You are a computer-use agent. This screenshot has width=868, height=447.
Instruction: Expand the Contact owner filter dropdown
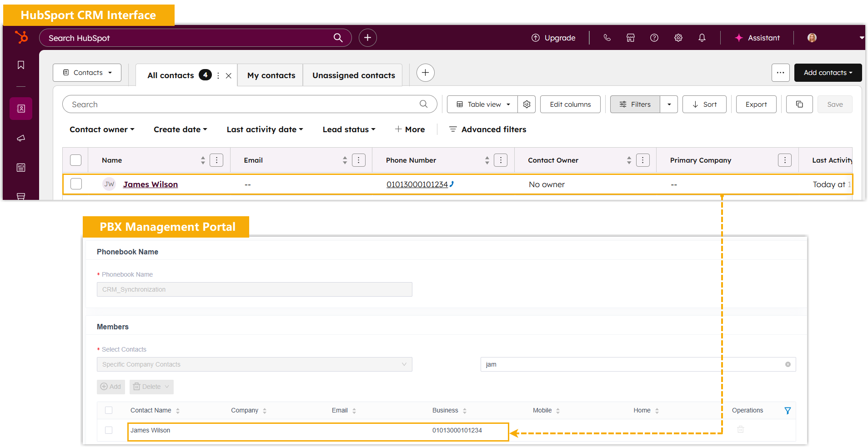[x=102, y=129]
